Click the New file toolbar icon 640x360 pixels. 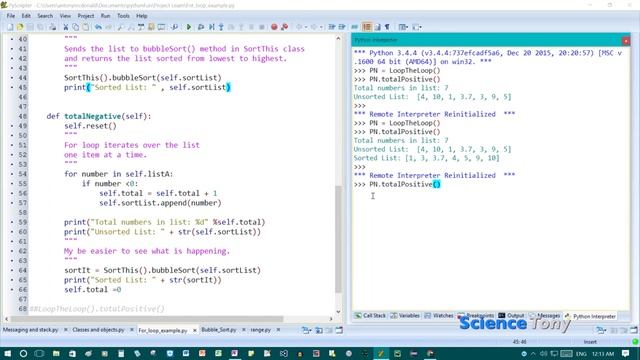(10, 27)
